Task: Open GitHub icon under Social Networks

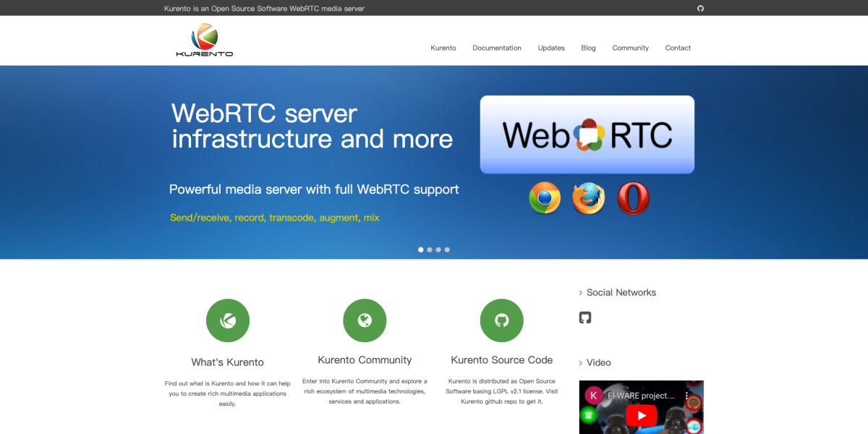Action: [x=585, y=318]
